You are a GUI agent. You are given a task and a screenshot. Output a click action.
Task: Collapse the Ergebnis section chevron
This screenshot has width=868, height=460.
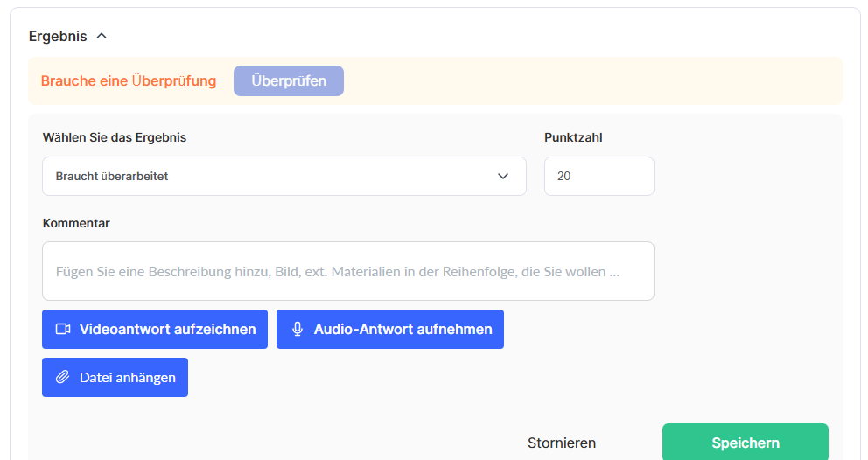pyautogui.click(x=101, y=37)
